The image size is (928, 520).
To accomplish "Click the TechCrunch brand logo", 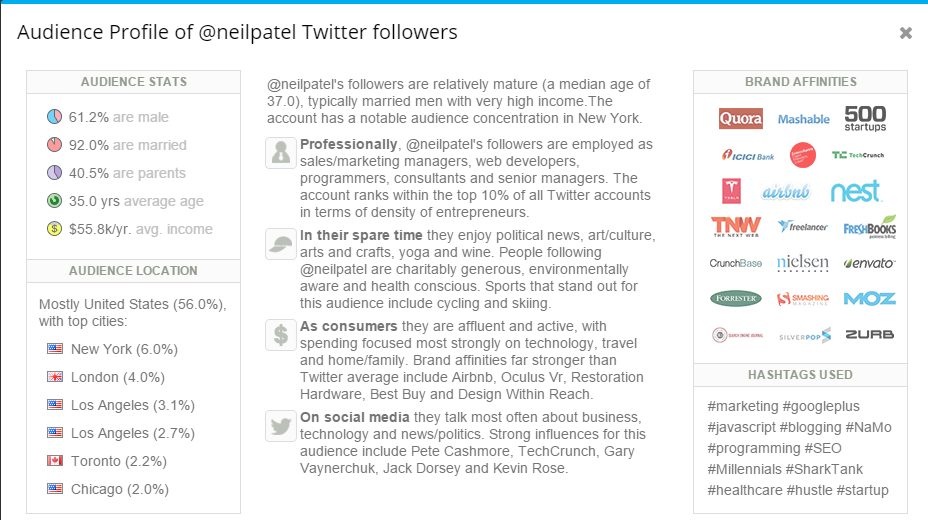I will 858,155.
